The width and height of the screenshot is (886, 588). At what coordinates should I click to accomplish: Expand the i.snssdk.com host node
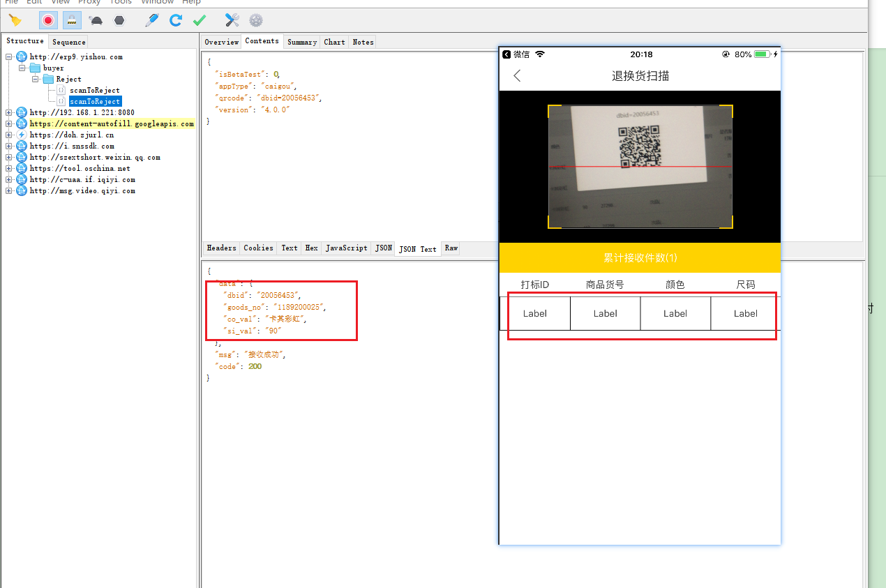coord(8,146)
